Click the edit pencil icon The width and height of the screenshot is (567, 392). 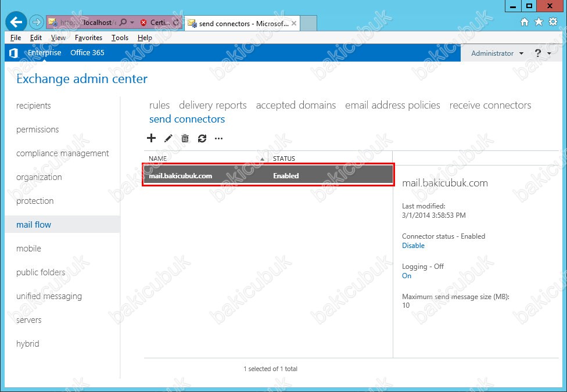pos(168,138)
